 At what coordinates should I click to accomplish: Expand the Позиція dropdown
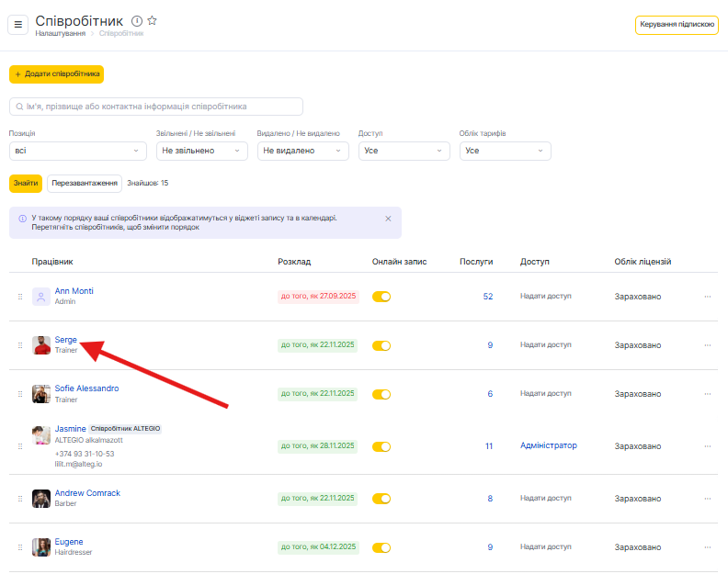[x=77, y=151]
